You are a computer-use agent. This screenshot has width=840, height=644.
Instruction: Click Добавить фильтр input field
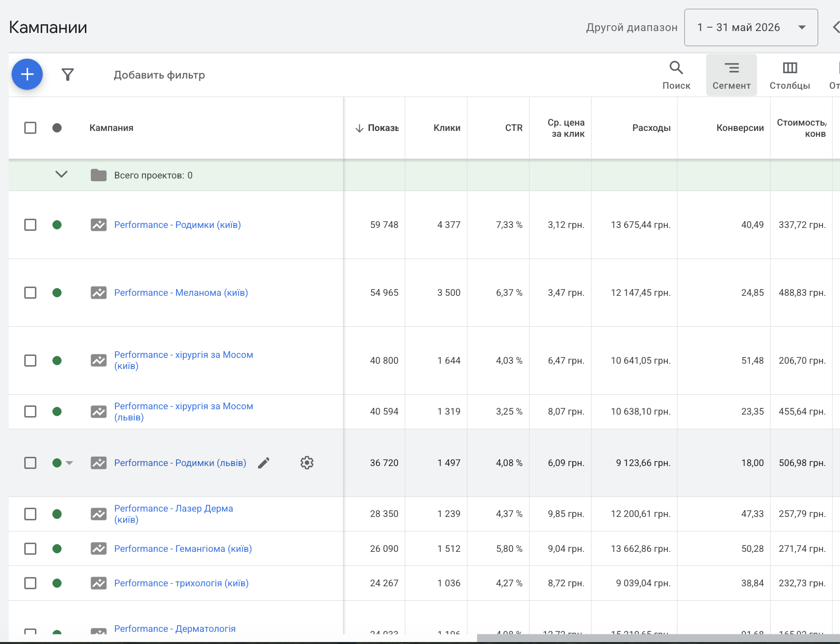click(159, 75)
